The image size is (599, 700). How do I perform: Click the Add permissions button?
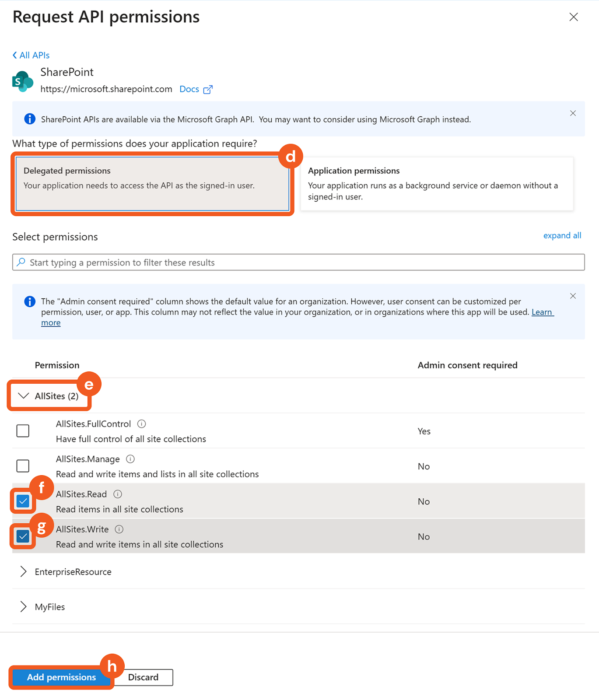(61, 677)
